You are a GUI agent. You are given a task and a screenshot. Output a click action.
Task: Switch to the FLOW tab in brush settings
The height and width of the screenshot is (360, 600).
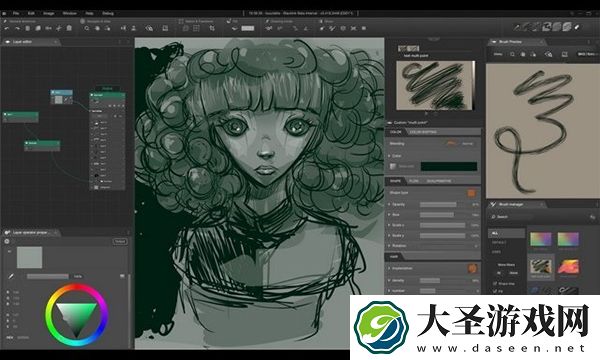pos(414,181)
